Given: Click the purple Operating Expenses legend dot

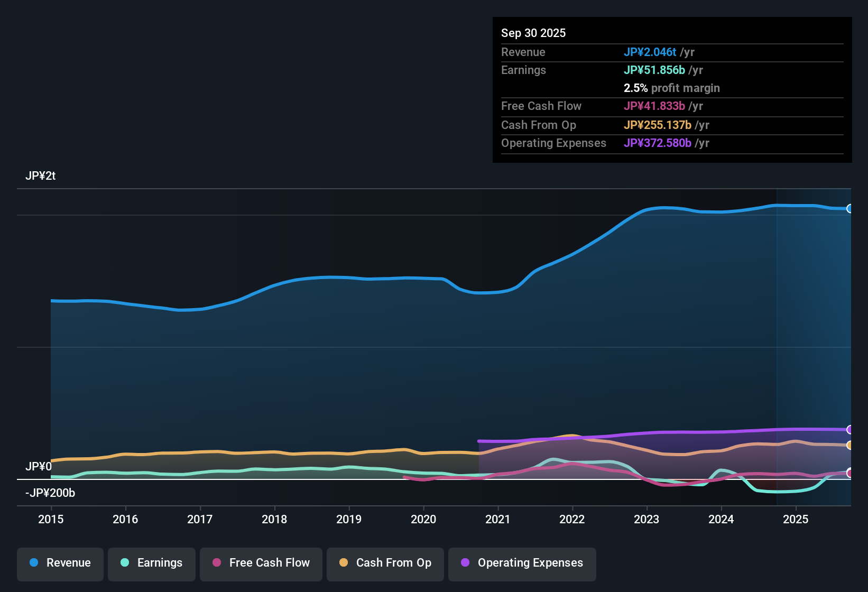Looking at the screenshot, I should pyautogui.click(x=465, y=562).
